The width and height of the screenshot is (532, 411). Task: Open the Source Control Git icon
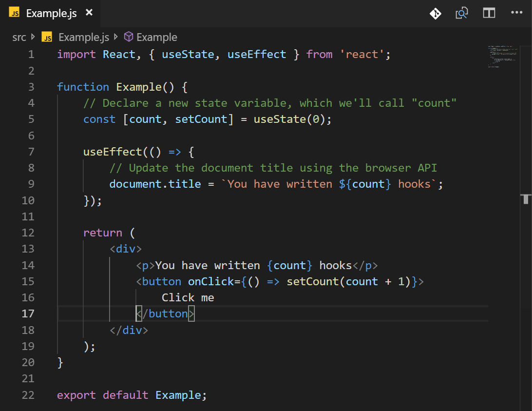(x=435, y=13)
